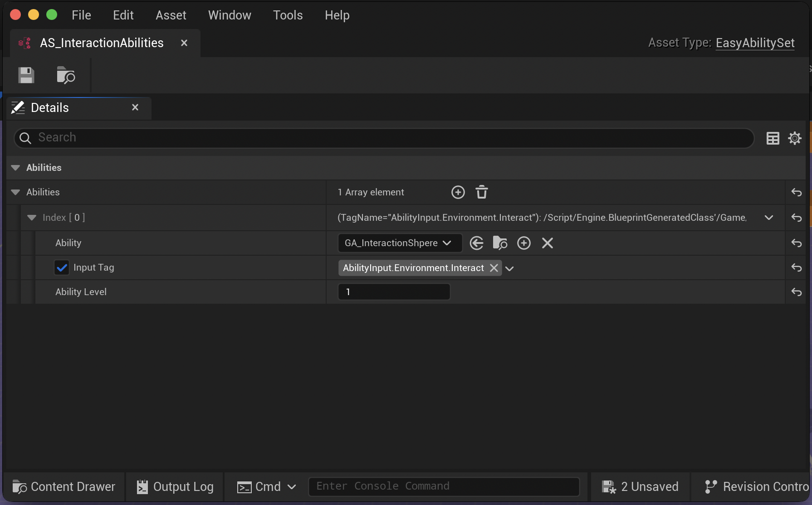The image size is (812, 505).
Task: Collapse the Index [0] array element
Action: tap(32, 218)
